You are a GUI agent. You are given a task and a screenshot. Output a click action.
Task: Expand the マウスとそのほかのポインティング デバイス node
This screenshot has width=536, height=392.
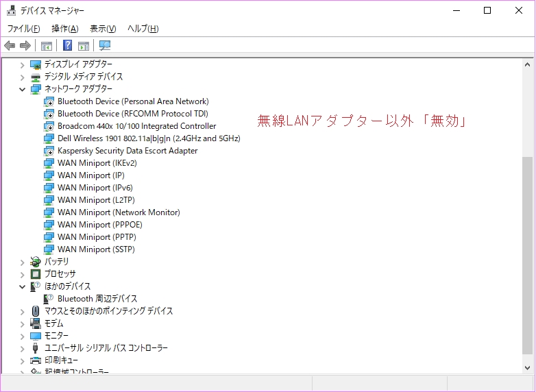[22, 312]
